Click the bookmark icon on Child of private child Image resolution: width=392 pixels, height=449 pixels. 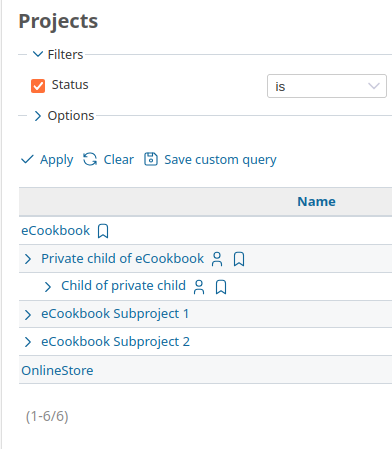(x=221, y=287)
